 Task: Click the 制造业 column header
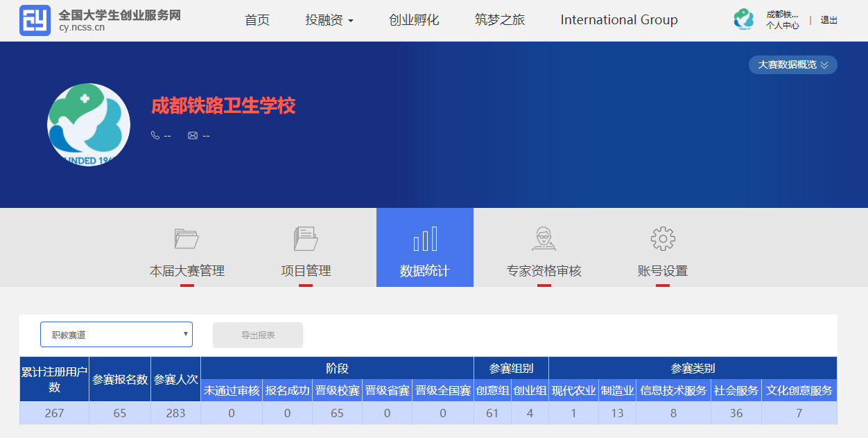[618, 390]
